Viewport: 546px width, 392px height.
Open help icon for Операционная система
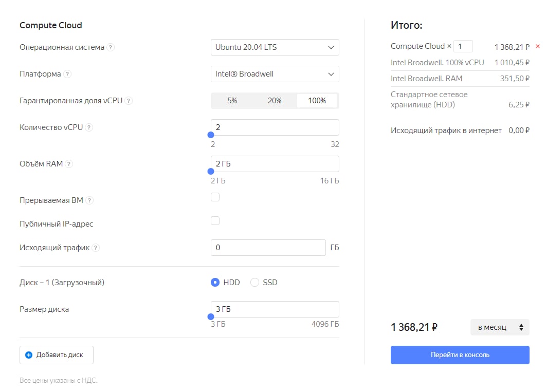111,47
